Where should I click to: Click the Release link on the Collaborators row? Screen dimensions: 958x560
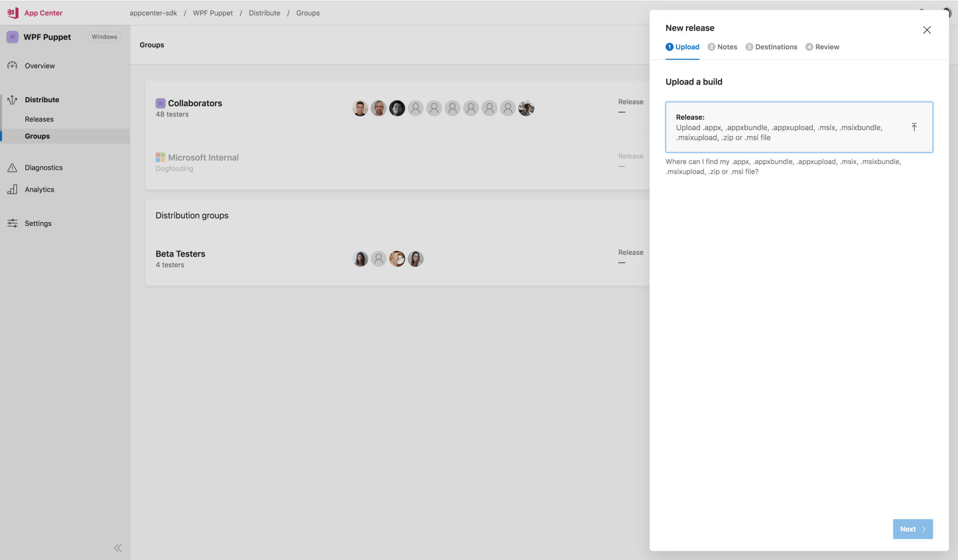pos(630,101)
